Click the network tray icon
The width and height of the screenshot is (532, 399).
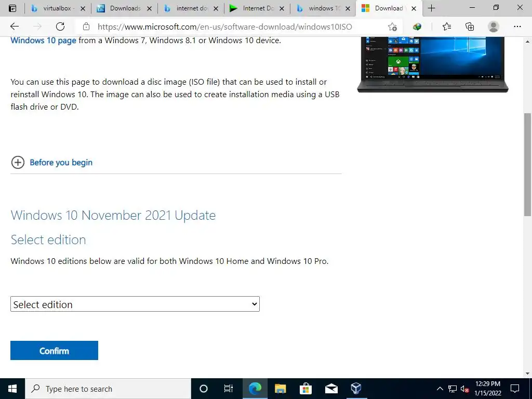pos(453,389)
